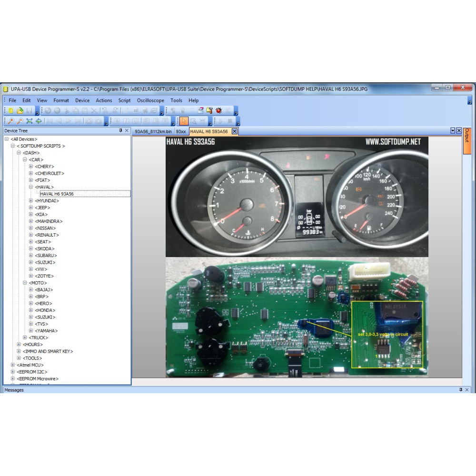
Task: Click the paste clipboard icon
Action: click(85, 111)
